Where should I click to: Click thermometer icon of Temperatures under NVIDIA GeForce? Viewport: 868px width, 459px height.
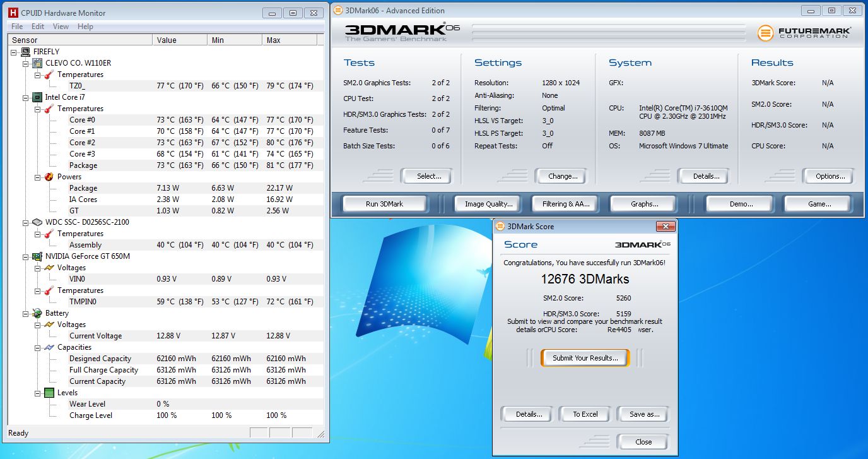coord(50,290)
